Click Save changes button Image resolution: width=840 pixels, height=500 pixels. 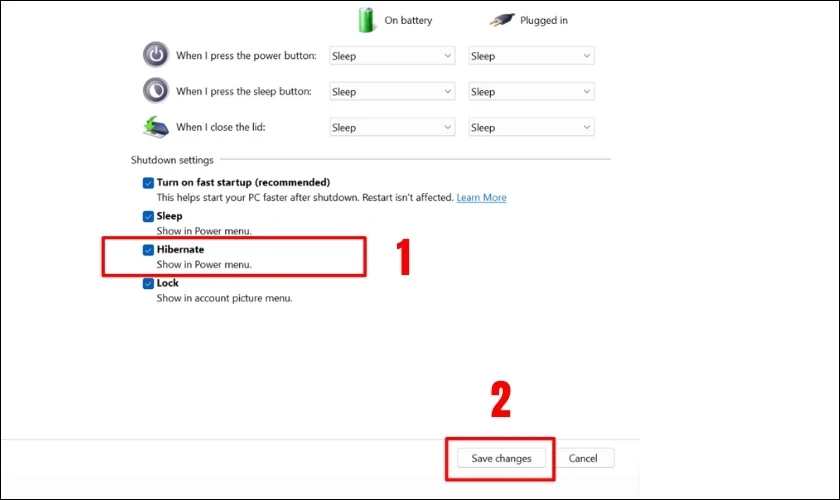[501, 458]
